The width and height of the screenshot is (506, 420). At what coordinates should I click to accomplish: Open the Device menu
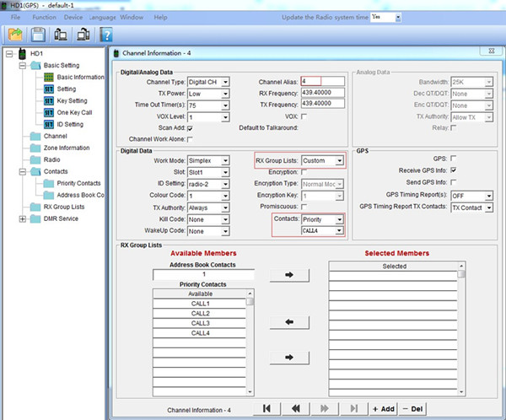click(73, 17)
